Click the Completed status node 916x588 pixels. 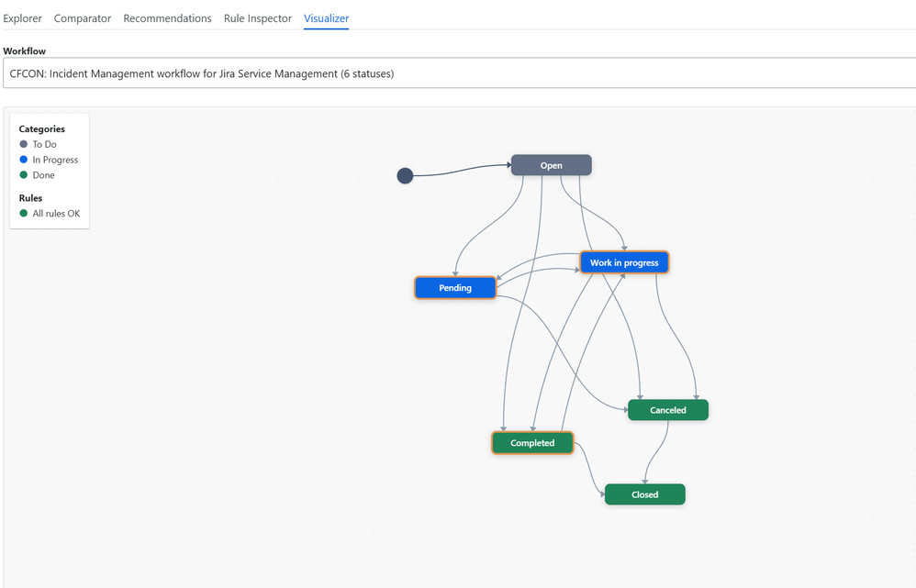[532, 443]
